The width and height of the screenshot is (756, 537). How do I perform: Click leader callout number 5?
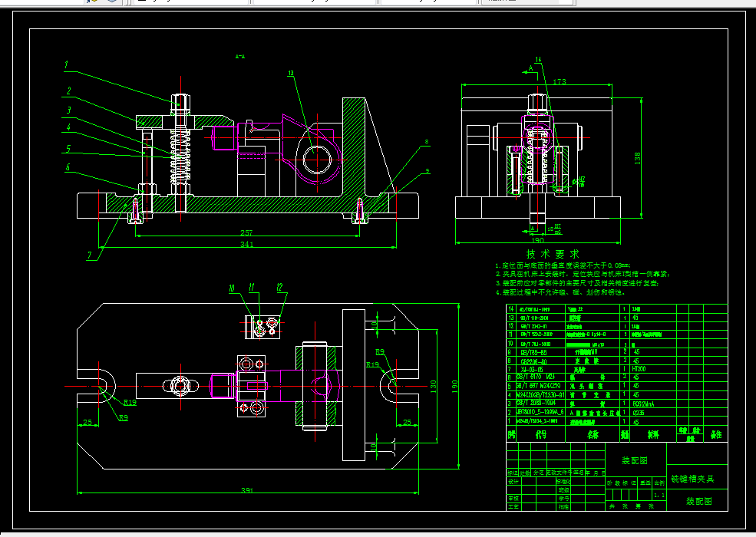pyautogui.click(x=68, y=149)
